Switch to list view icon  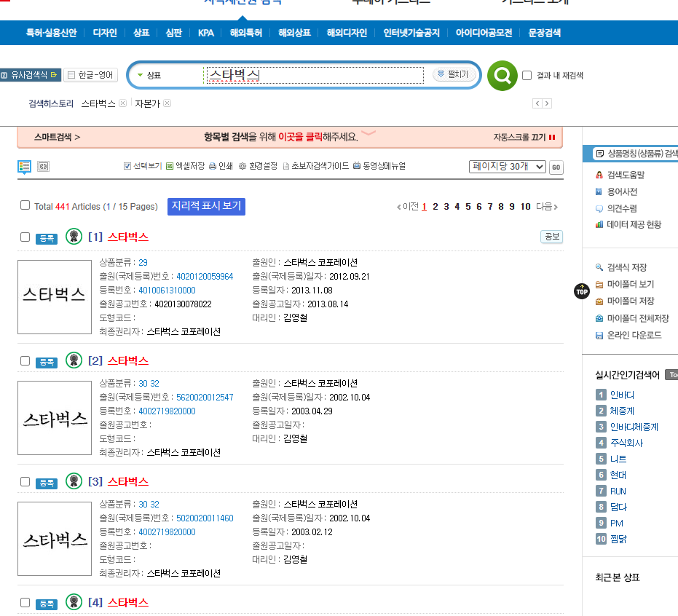point(24,167)
